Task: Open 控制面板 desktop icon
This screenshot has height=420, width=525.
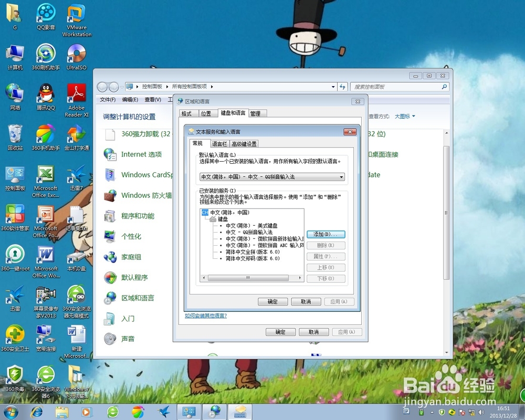Action: (15, 178)
